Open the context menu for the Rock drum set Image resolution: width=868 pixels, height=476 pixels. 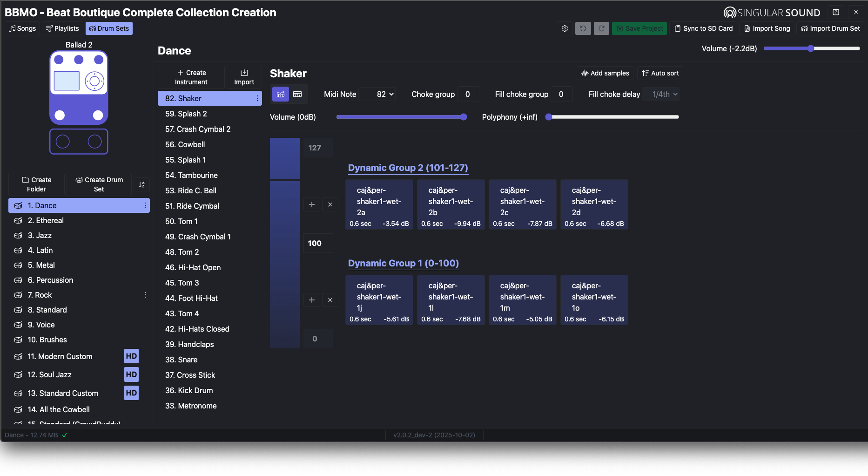(145, 294)
